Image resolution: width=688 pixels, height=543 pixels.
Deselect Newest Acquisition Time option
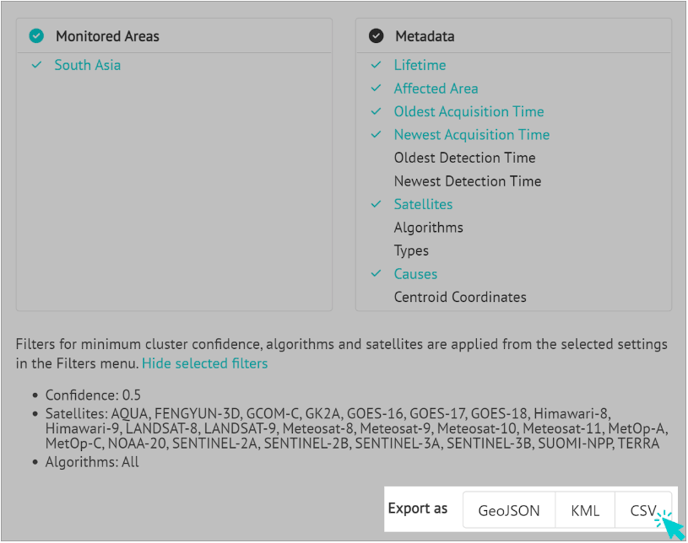[x=471, y=135]
